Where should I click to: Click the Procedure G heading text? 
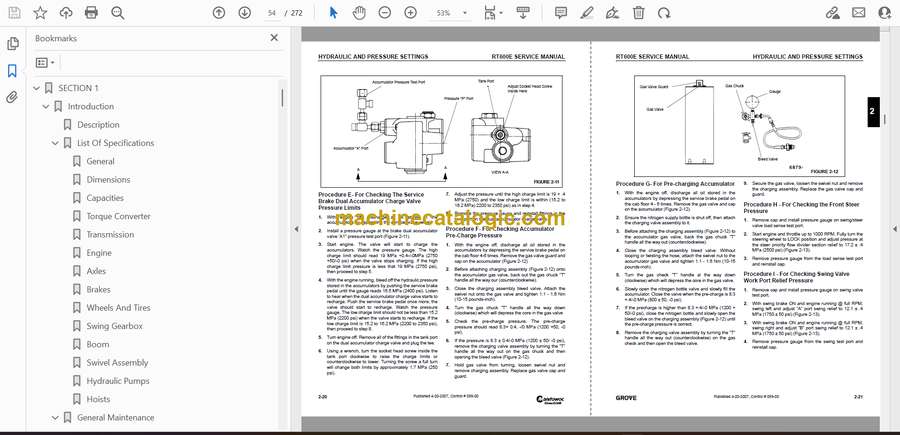pyautogui.click(x=675, y=184)
